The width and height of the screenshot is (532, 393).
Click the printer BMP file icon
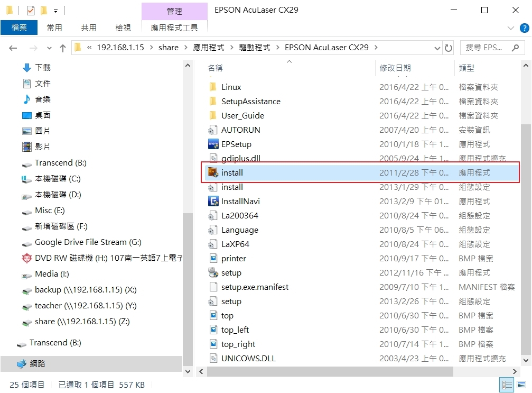(213, 258)
